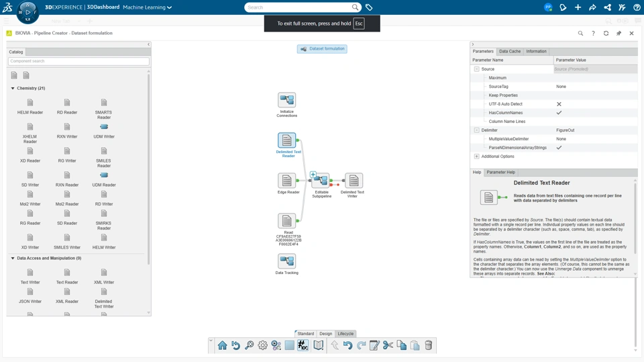Collapse the left catalog panel arrow
644x362 pixels.
(x=149, y=44)
